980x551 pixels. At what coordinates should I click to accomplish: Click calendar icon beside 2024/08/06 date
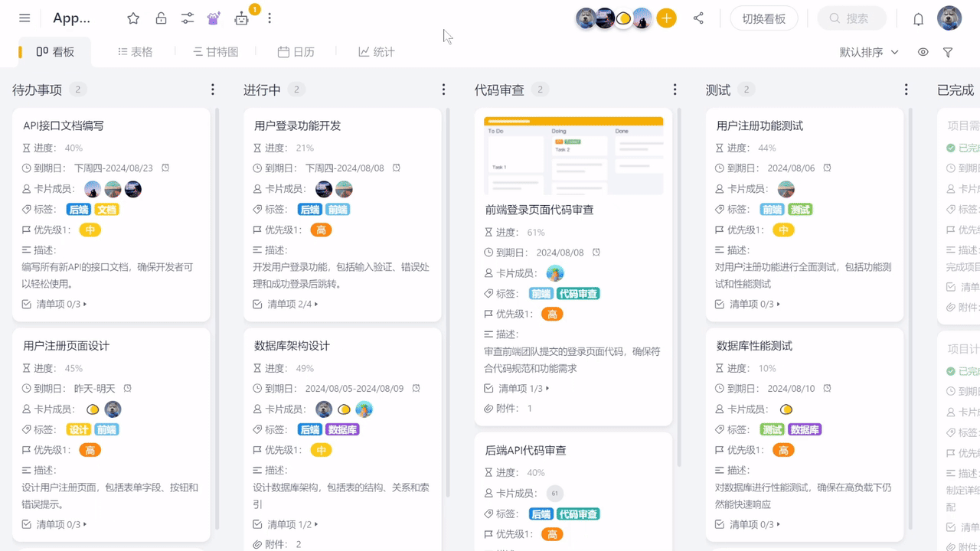pyautogui.click(x=827, y=168)
